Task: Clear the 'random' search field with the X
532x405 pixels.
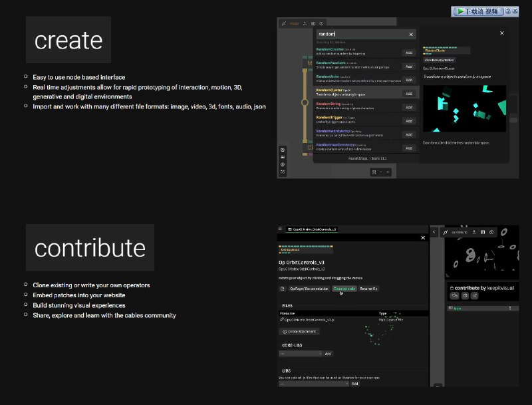Action: click(x=410, y=34)
